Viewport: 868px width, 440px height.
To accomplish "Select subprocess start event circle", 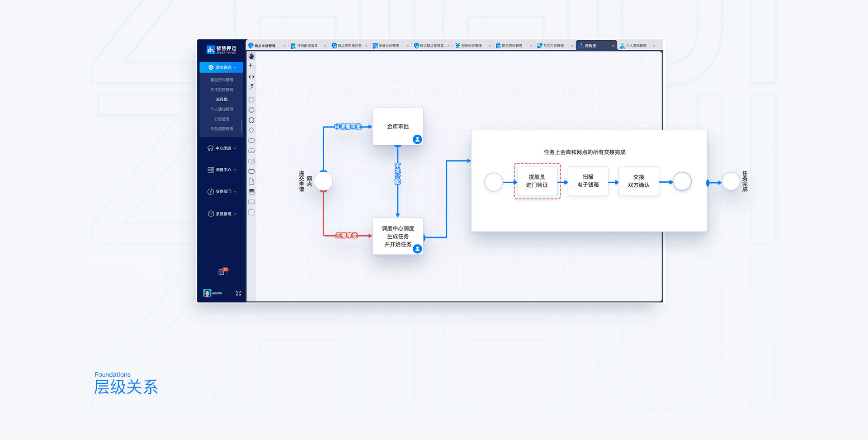I will (494, 182).
